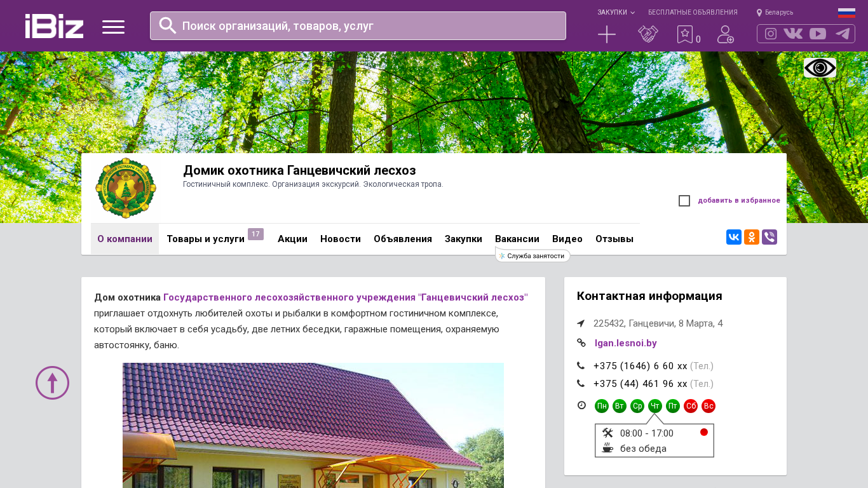Select Tuesday (Вт) schedule circle
The width and height of the screenshot is (868, 488).
pos(620,406)
